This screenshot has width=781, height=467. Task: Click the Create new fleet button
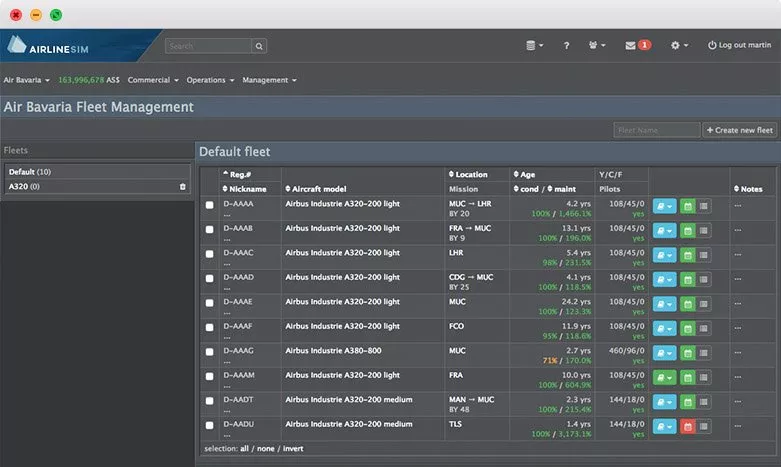(x=739, y=130)
